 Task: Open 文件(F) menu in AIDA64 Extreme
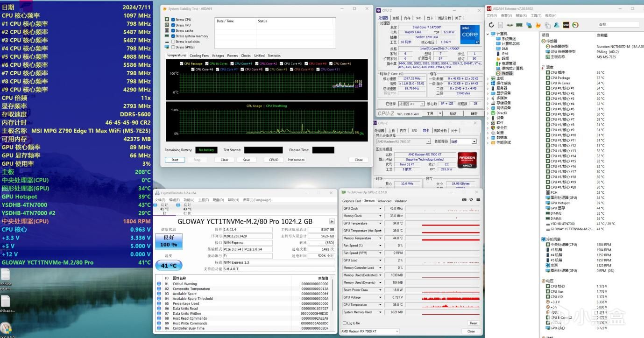pos(492,15)
